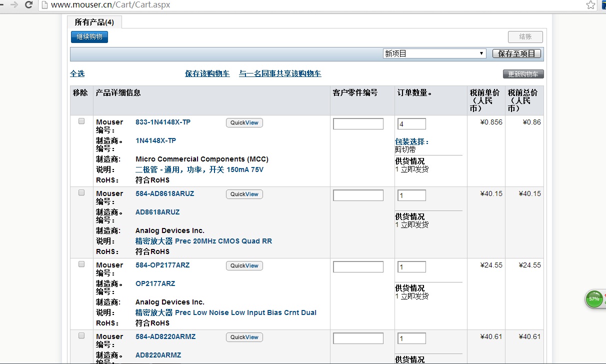
Task: Click the customer part number field for 833-1N4148X-TP
Action: pyautogui.click(x=358, y=123)
